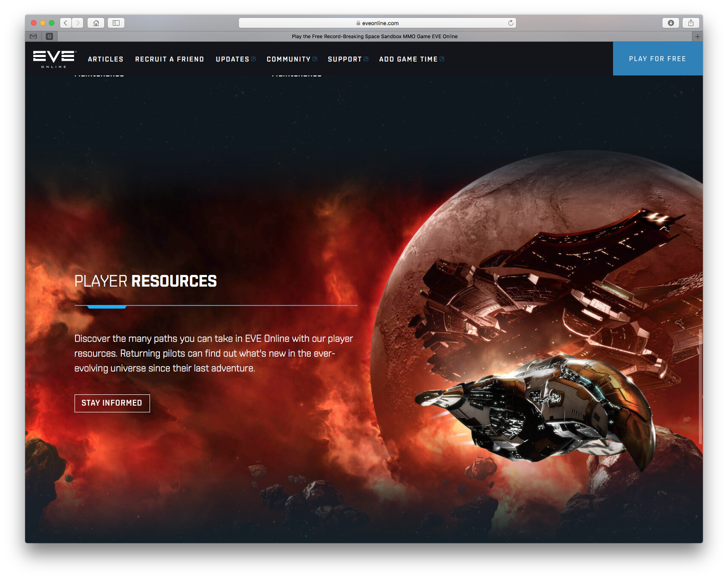Open the pinned Gmail tab

click(x=33, y=36)
